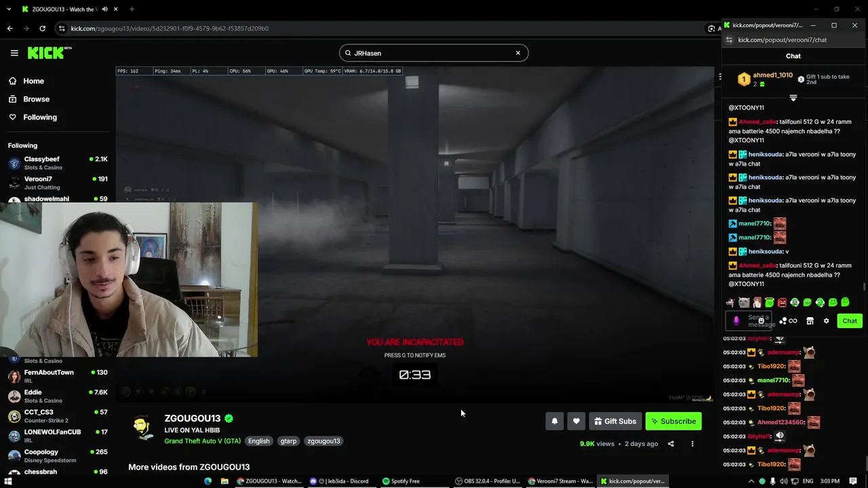Open Verooni7 channel in Following list
This screenshot has width=868, height=488.
pyautogui.click(x=57, y=182)
